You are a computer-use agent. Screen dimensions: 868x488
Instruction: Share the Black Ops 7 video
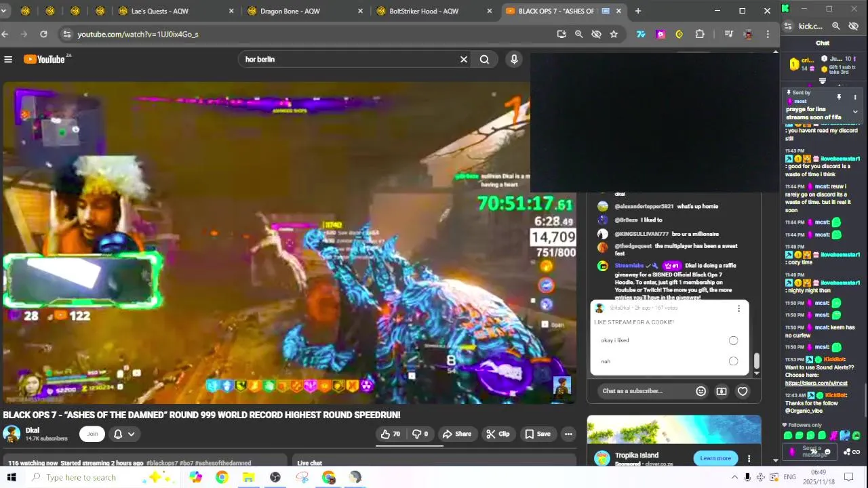click(457, 434)
